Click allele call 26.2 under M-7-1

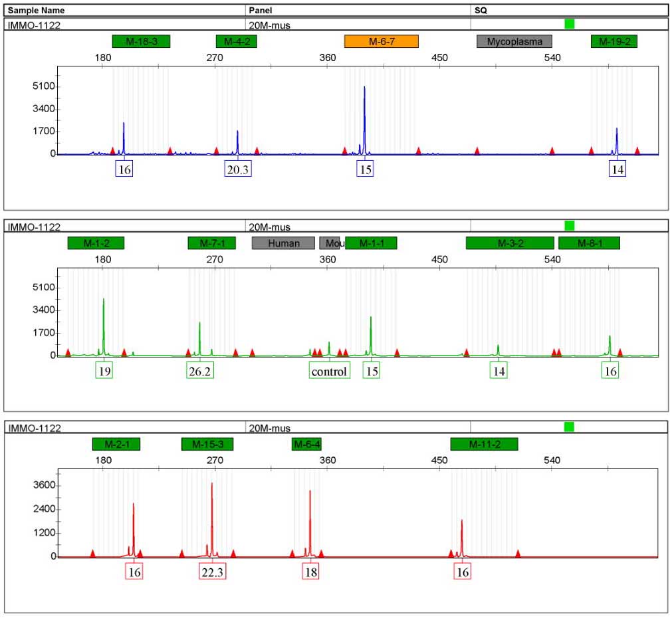coord(200,370)
